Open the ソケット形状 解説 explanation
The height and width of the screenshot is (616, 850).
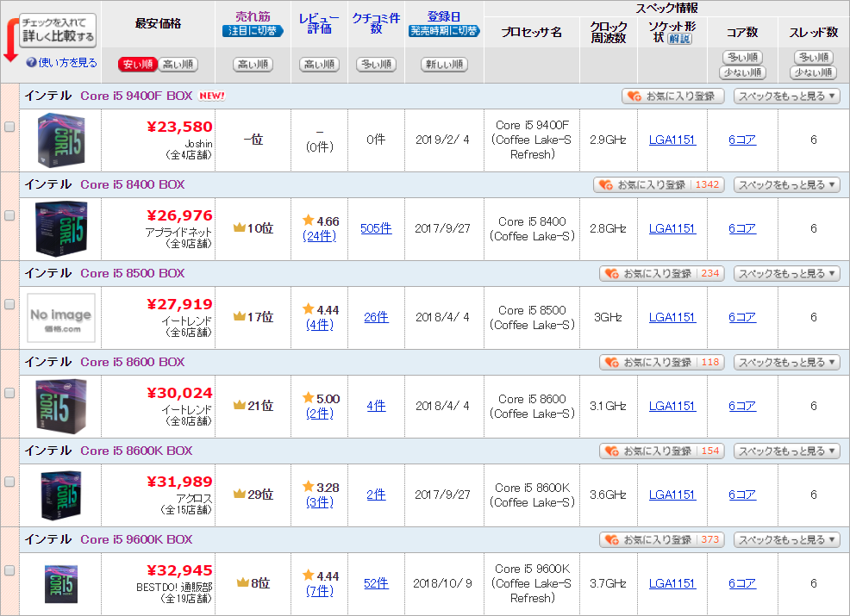coord(679,39)
